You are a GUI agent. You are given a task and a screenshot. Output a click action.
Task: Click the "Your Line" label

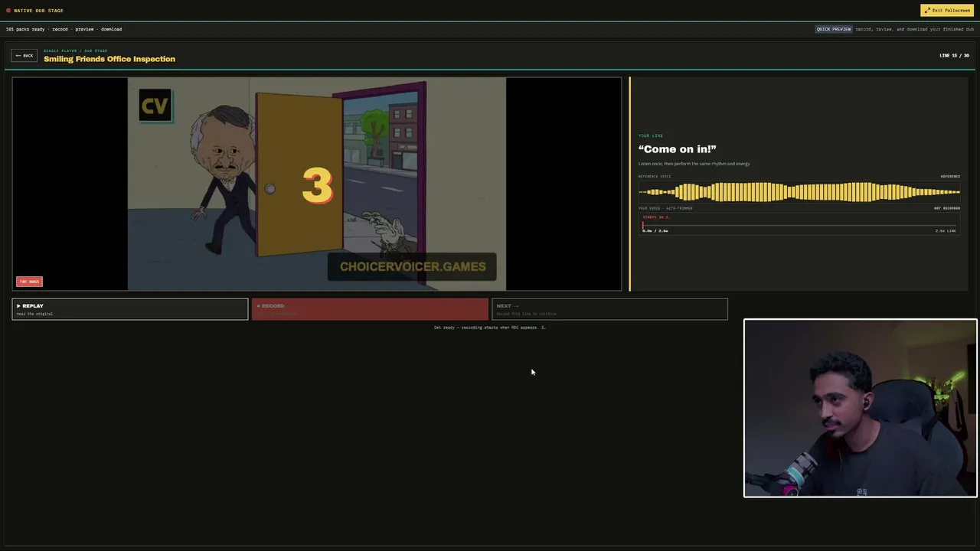click(651, 135)
